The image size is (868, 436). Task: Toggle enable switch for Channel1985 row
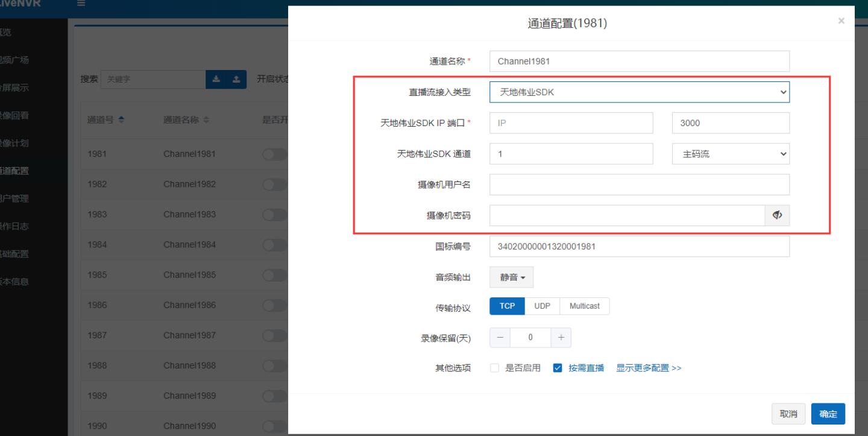pyautogui.click(x=275, y=275)
